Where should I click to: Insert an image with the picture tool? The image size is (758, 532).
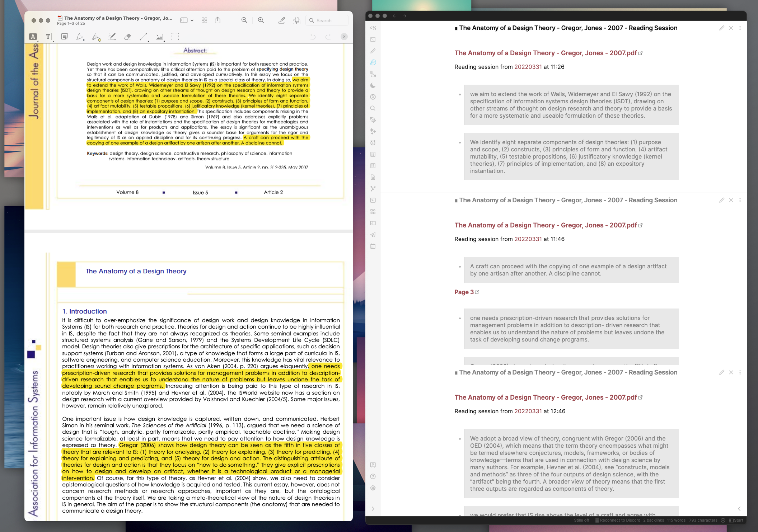pos(159,37)
